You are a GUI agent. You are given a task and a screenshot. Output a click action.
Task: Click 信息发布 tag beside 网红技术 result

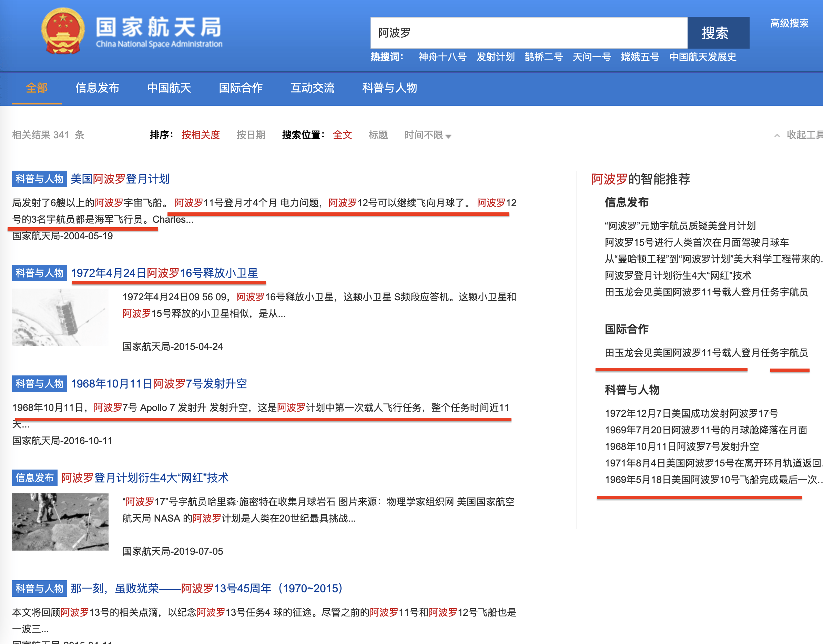(35, 478)
